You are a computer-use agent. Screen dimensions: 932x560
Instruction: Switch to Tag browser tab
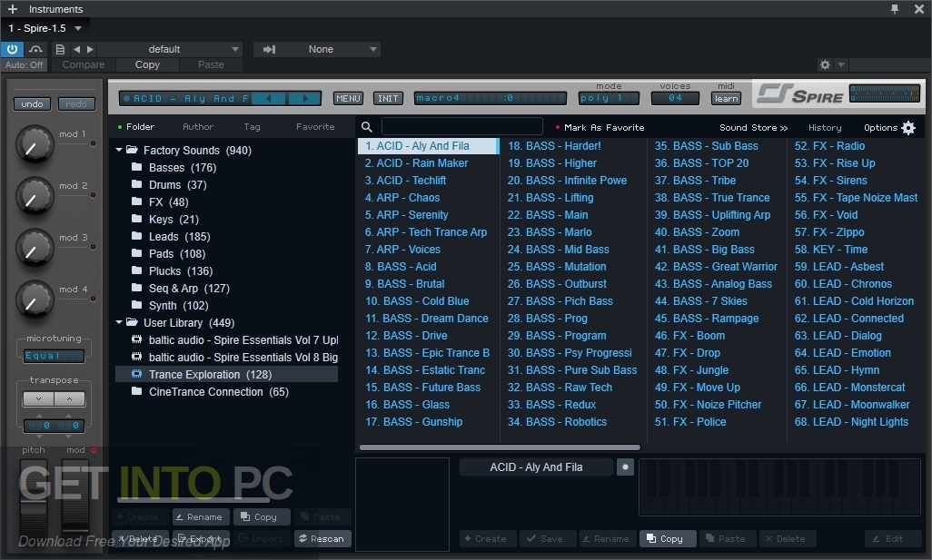(252, 126)
